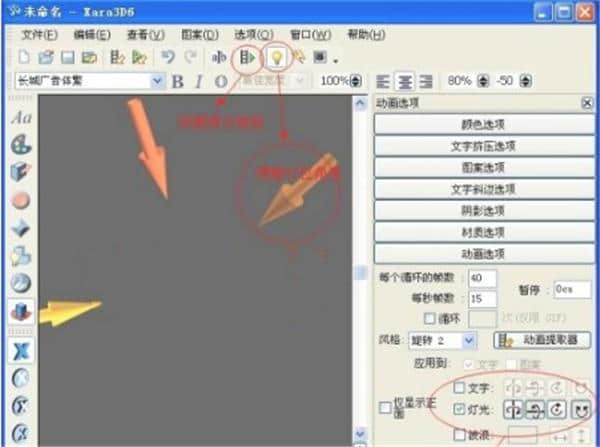This screenshot has width=600, height=447.
Task: Click the 动画提取器 button
Action: pyautogui.click(x=542, y=340)
